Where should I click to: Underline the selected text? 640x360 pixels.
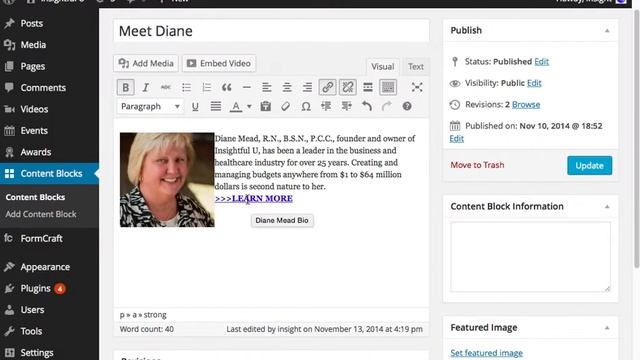(195, 107)
